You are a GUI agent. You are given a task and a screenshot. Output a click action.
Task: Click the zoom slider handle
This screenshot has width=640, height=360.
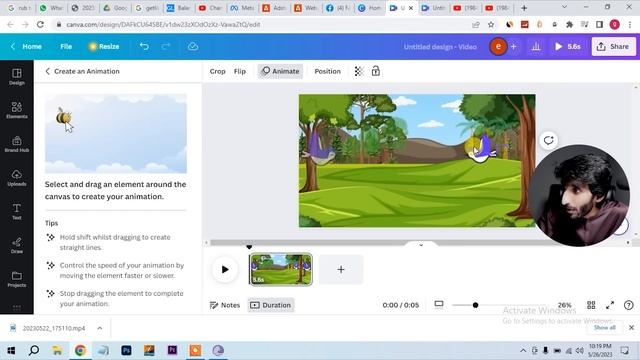pyautogui.click(x=475, y=305)
